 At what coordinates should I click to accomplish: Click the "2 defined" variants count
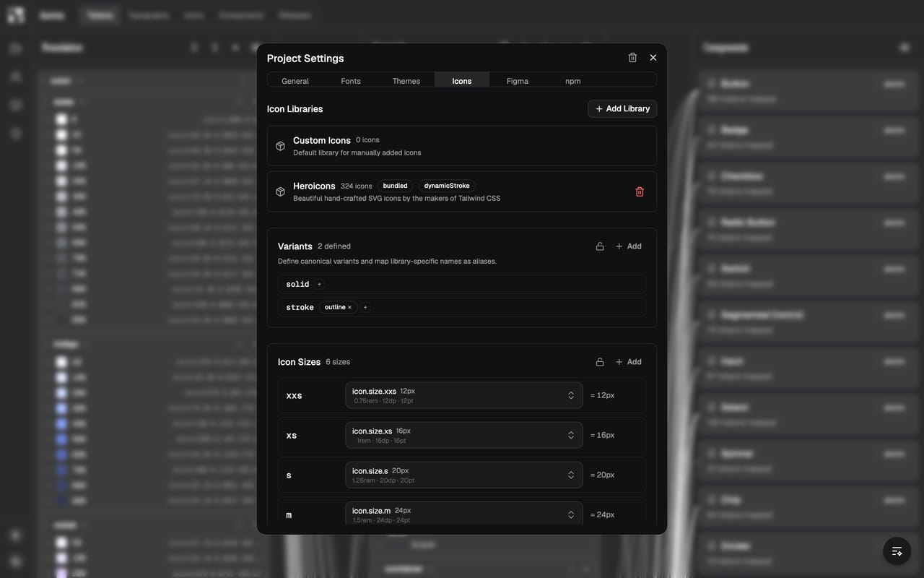tap(334, 246)
